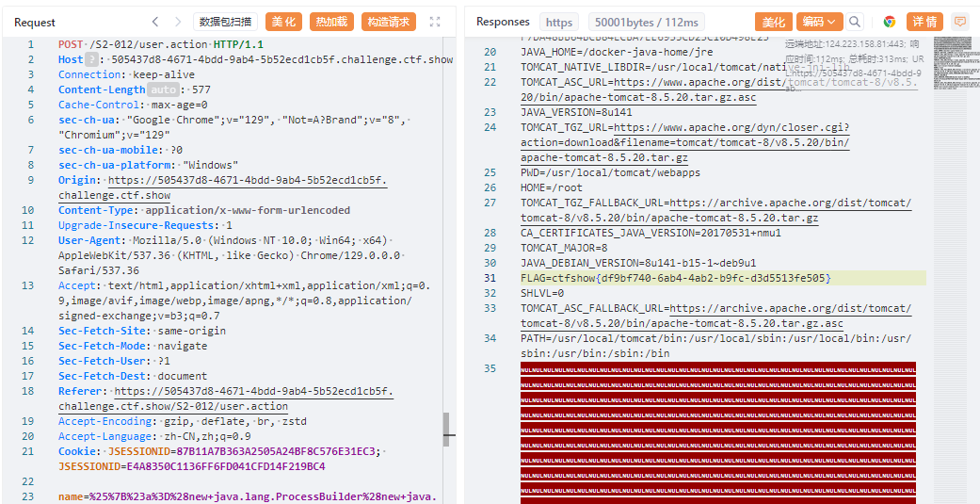Screen dimensions: 980x504
Task: Click the Accept-Language: zh-CN line
Action: point(155,436)
